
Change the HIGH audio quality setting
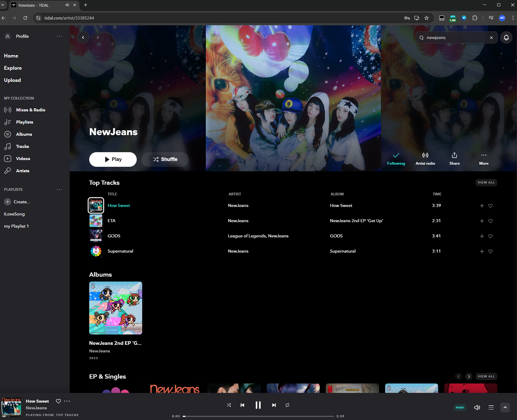[x=460, y=408]
